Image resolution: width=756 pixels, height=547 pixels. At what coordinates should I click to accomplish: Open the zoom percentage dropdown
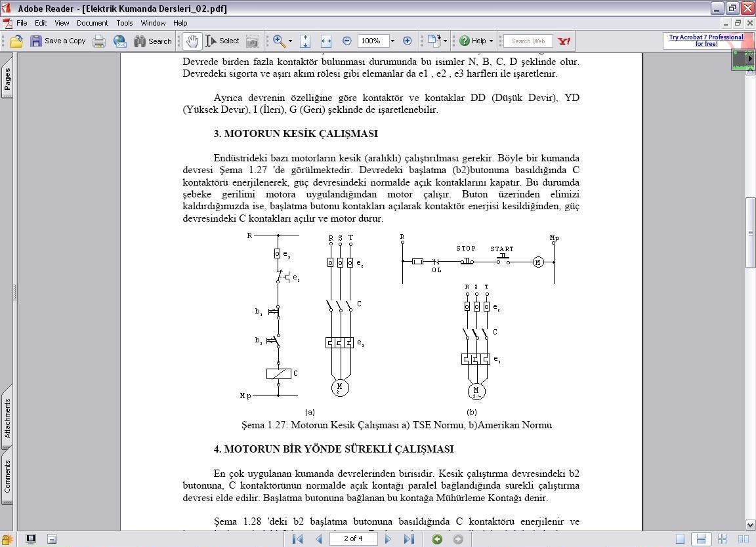(x=392, y=41)
